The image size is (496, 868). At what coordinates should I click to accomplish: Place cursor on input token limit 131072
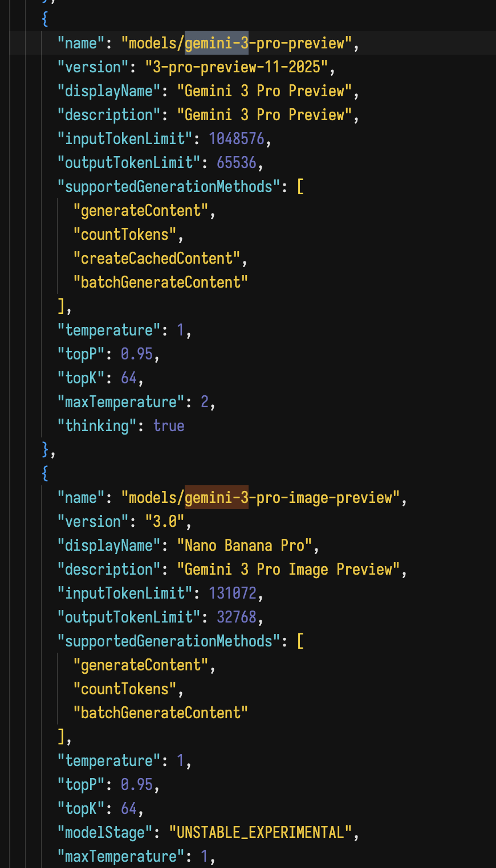[233, 593]
